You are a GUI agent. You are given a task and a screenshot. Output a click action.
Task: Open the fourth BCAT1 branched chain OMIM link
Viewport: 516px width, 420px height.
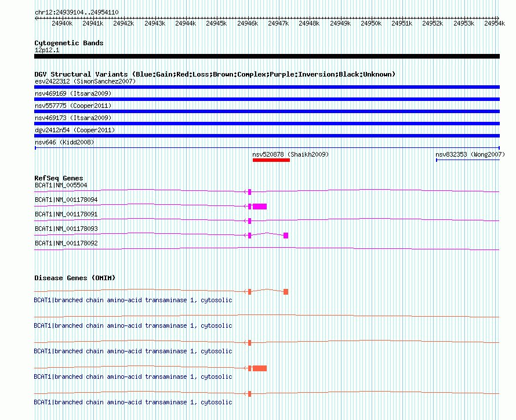[133, 376]
